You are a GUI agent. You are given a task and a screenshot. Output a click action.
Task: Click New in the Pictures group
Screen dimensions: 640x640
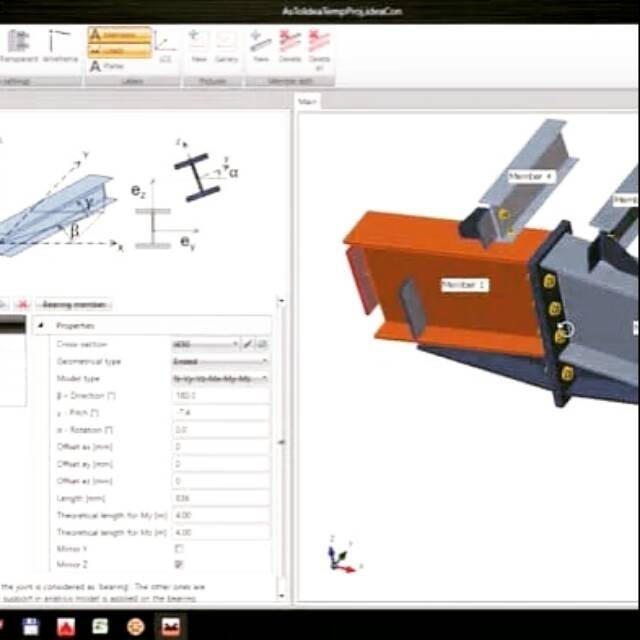[x=198, y=46]
